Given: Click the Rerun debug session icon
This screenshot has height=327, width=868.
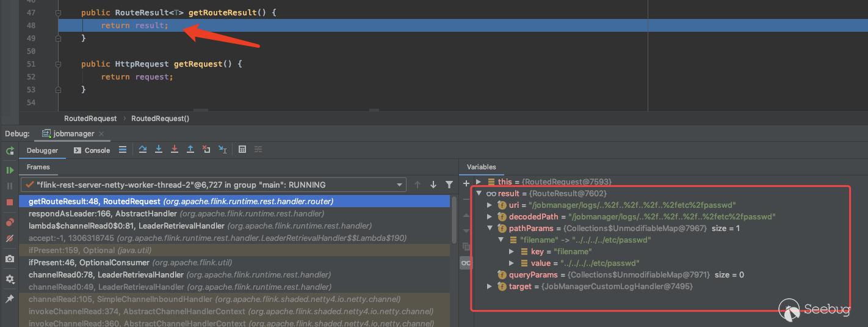Looking at the screenshot, I should [x=10, y=150].
